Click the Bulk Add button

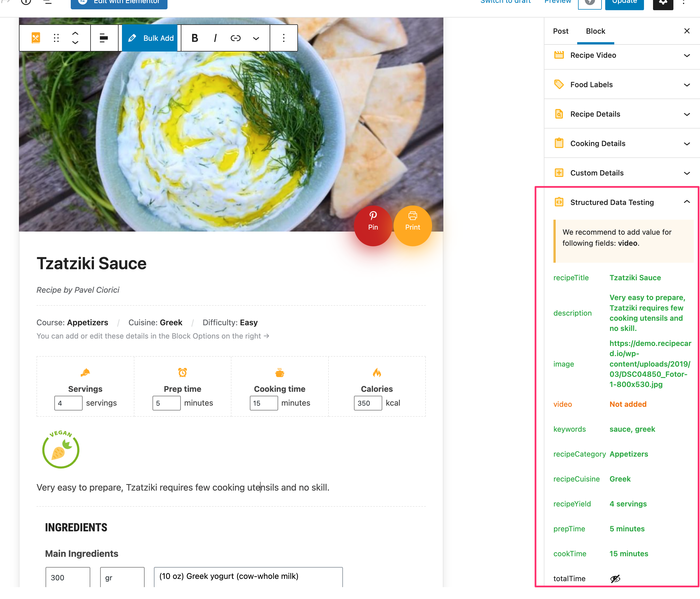150,38
